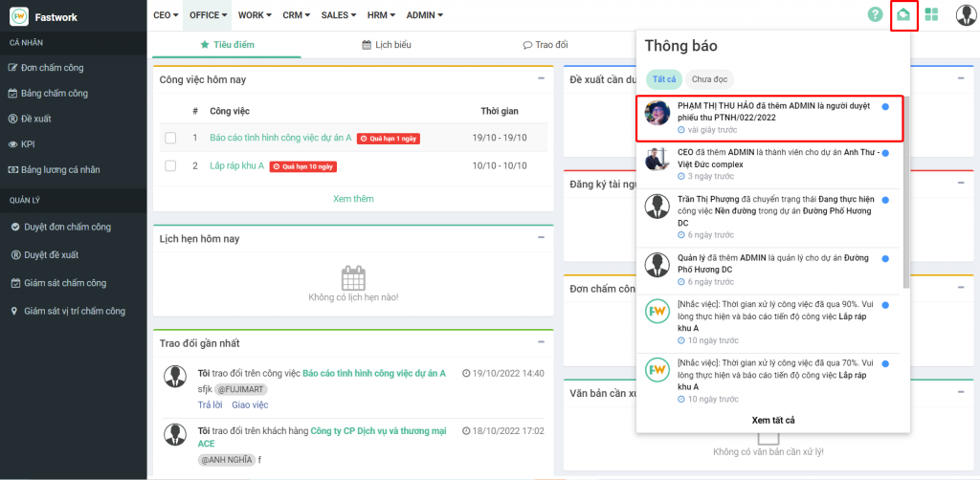Tick the checkbox for Lắp ráp khu A
This screenshot has width=980, height=480.
click(x=170, y=166)
